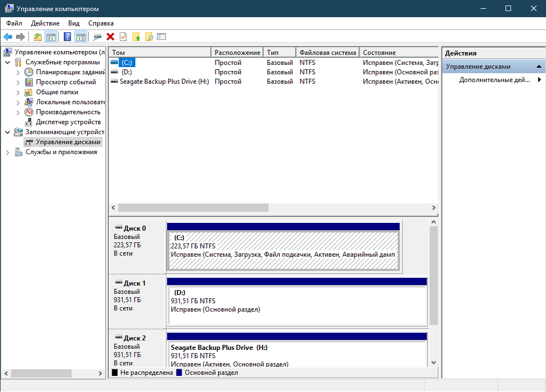Open Производительность tree item
This screenshot has height=392, width=546.
point(68,112)
